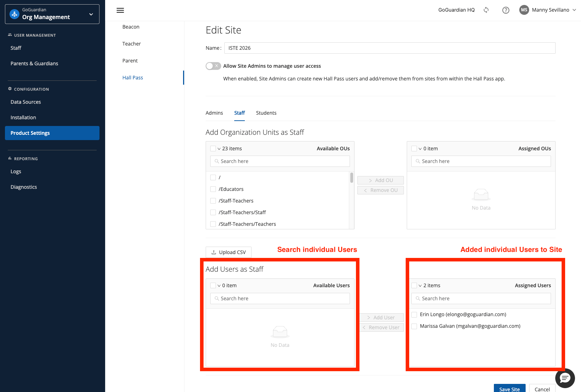
Task: Open Beacon product settings
Action: click(131, 27)
